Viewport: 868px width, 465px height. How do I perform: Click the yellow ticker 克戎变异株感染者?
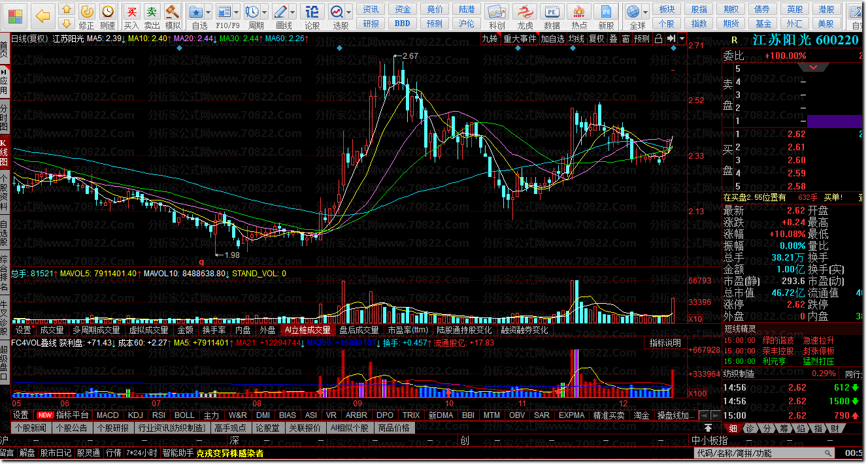click(x=230, y=453)
